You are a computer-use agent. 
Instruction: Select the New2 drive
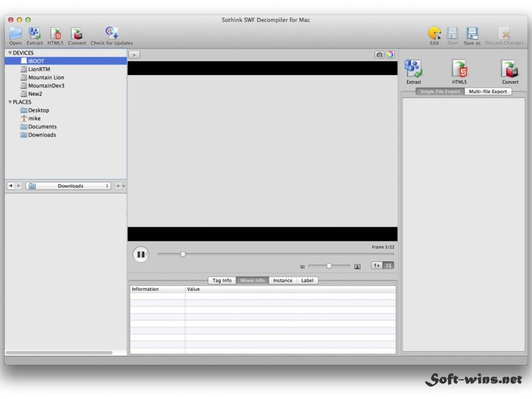pyautogui.click(x=66, y=94)
